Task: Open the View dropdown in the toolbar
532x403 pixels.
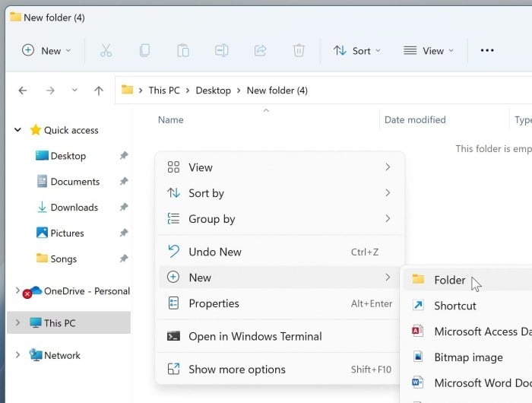Action: click(x=429, y=51)
